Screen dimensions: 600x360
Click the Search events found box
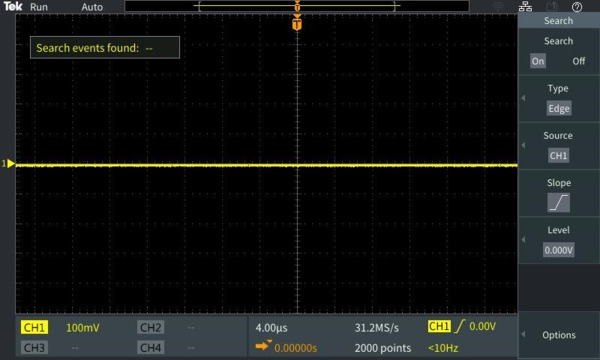click(x=105, y=47)
